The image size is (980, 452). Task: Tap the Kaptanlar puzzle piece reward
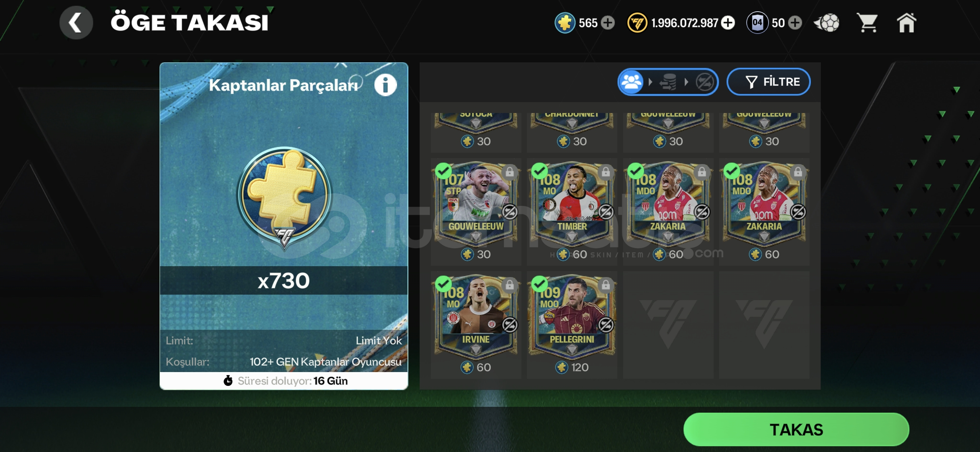(x=284, y=197)
